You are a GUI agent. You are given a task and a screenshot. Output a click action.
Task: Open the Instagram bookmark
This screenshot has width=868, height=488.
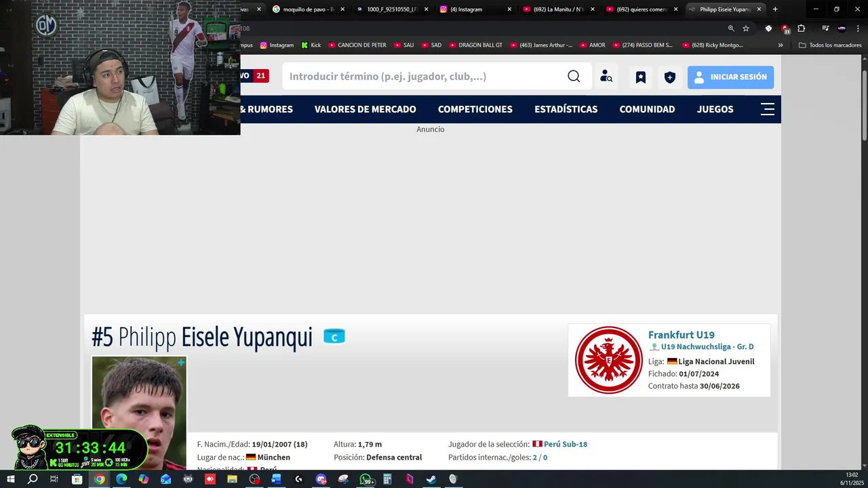coord(277,45)
